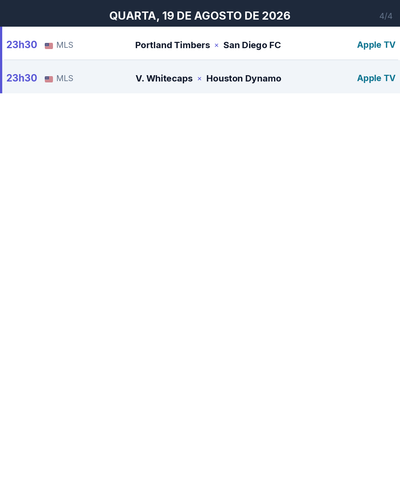Click the 4/4 page indicator
This screenshot has width=400, height=500.
coord(386,16)
